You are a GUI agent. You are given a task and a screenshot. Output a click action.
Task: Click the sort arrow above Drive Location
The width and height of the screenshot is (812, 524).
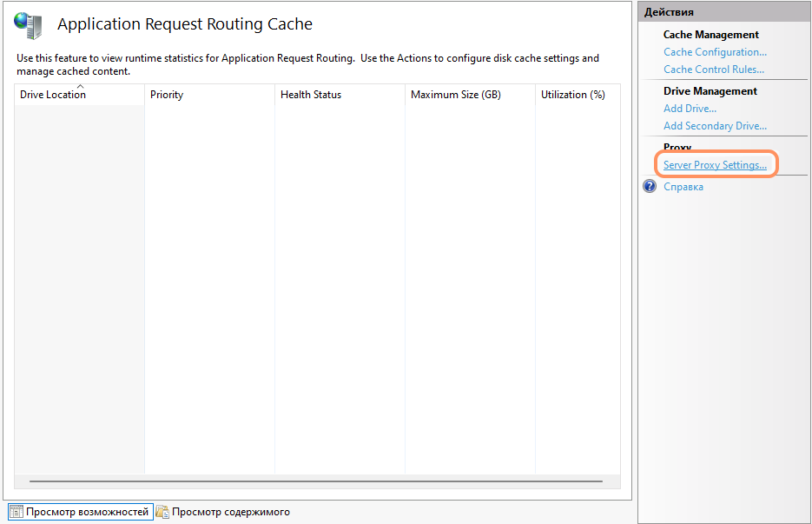[80, 86]
